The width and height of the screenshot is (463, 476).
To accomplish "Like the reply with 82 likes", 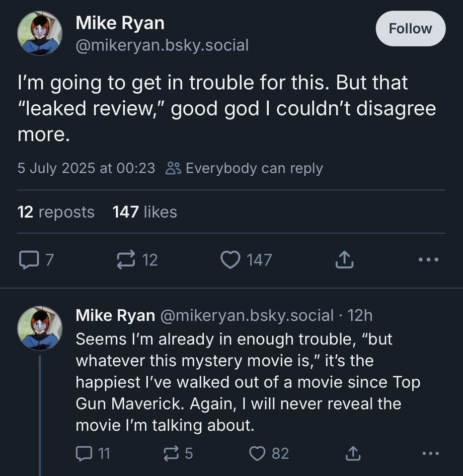I will click(258, 454).
